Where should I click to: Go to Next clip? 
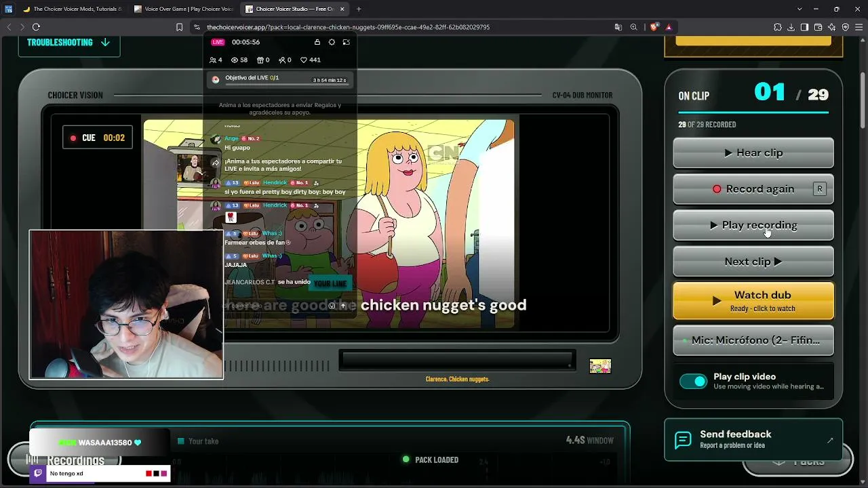pyautogui.click(x=753, y=262)
